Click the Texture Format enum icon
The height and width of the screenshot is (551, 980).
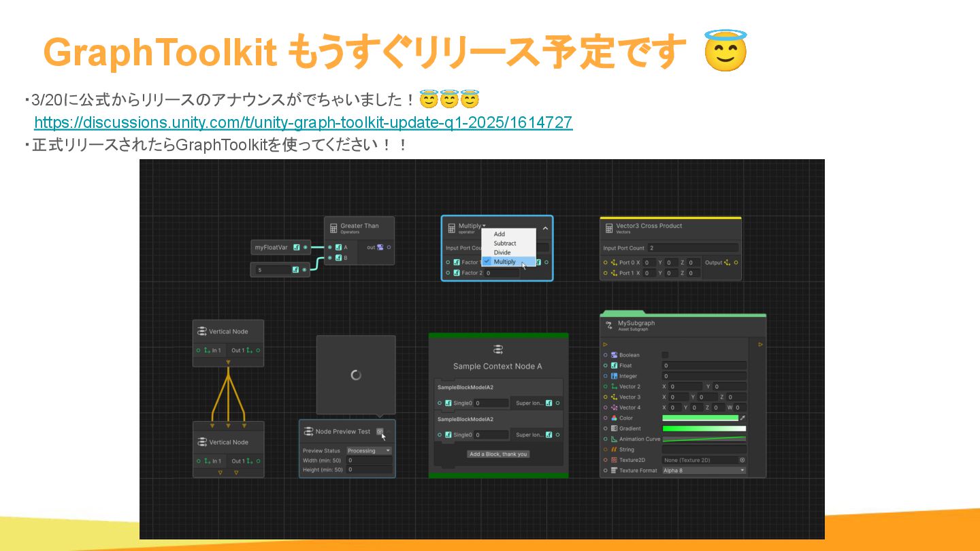(x=614, y=471)
